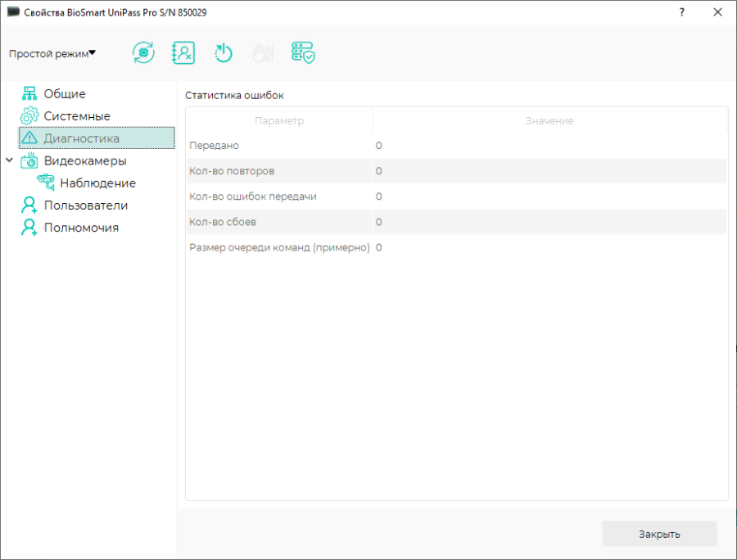737x560 pixels.
Task: Click the value cell for Кол-во сбоев
Action: pyautogui.click(x=550, y=222)
